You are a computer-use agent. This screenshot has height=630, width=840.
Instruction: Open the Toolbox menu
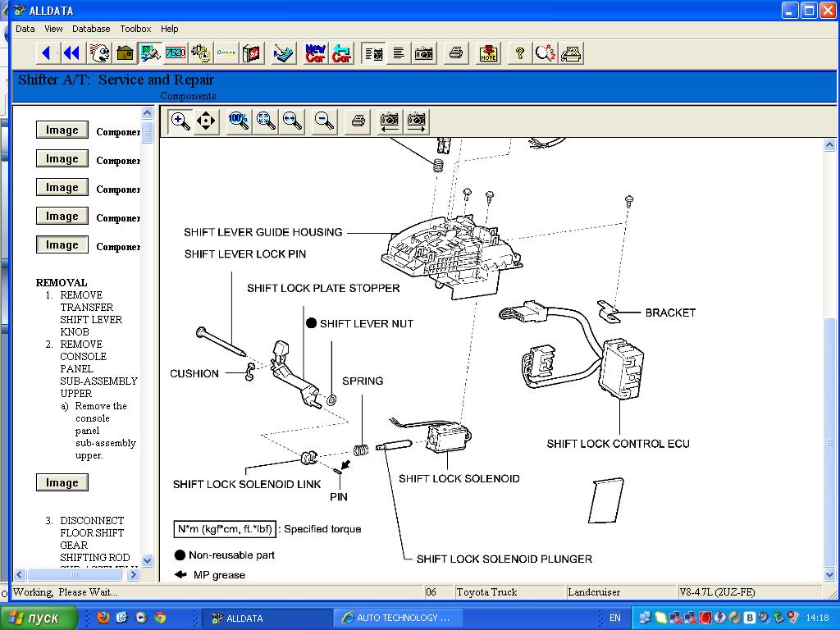[x=135, y=29]
